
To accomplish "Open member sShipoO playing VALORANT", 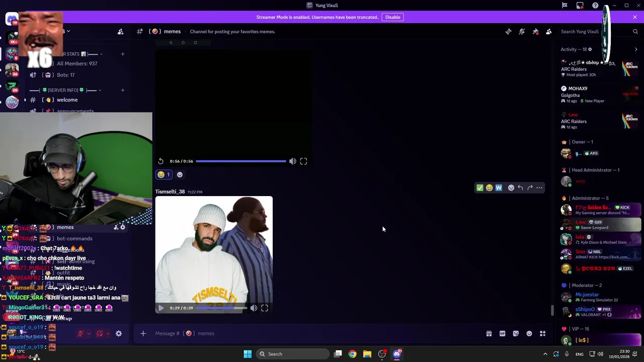I will tap(599, 312).
